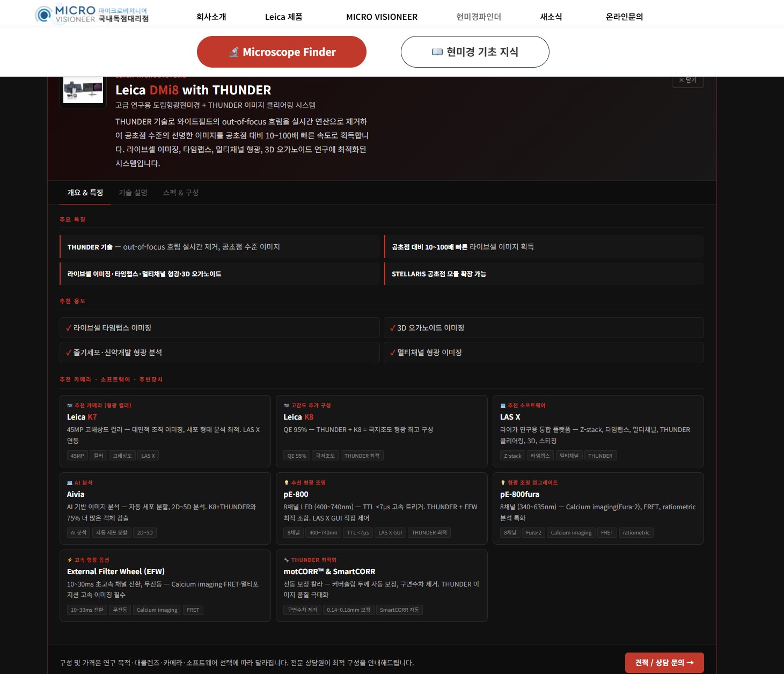Select the pE-800 card title
Image resolution: width=784 pixels, height=674 pixels.
(x=296, y=494)
